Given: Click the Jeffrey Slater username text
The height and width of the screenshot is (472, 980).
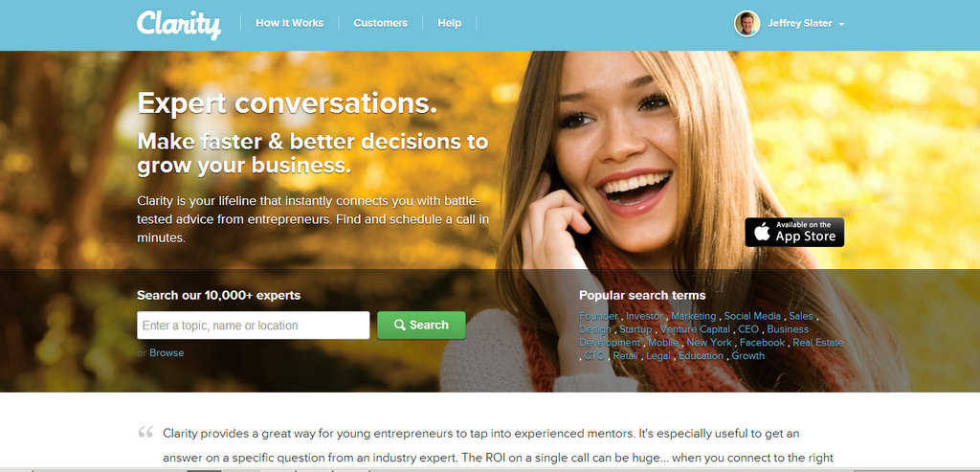Looking at the screenshot, I should point(799,24).
